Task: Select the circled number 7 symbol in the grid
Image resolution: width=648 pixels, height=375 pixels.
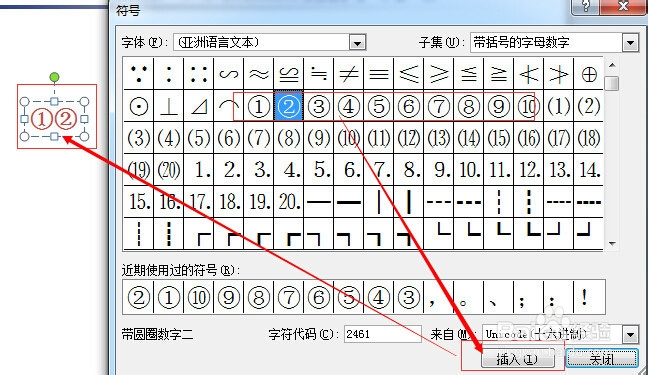Action: [439, 106]
